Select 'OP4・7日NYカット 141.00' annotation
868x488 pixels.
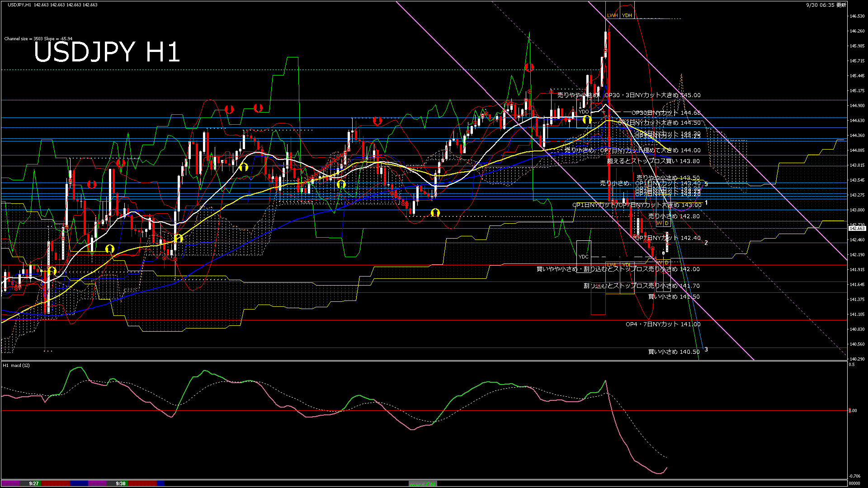(x=663, y=324)
